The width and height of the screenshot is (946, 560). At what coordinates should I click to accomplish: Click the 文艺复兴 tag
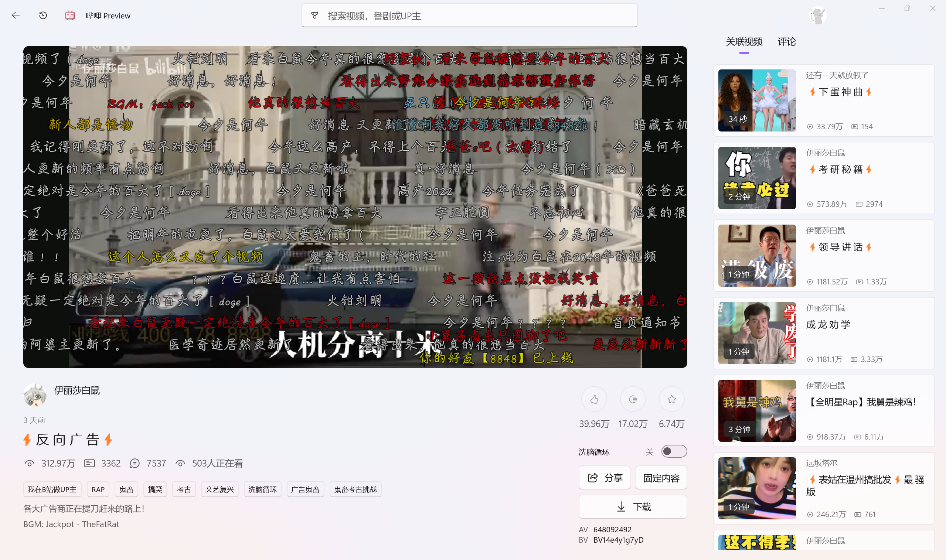[220, 489]
